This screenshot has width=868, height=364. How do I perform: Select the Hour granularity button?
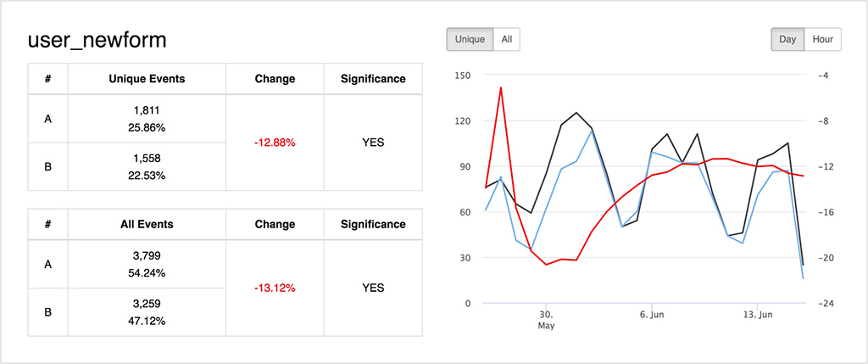(x=822, y=39)
